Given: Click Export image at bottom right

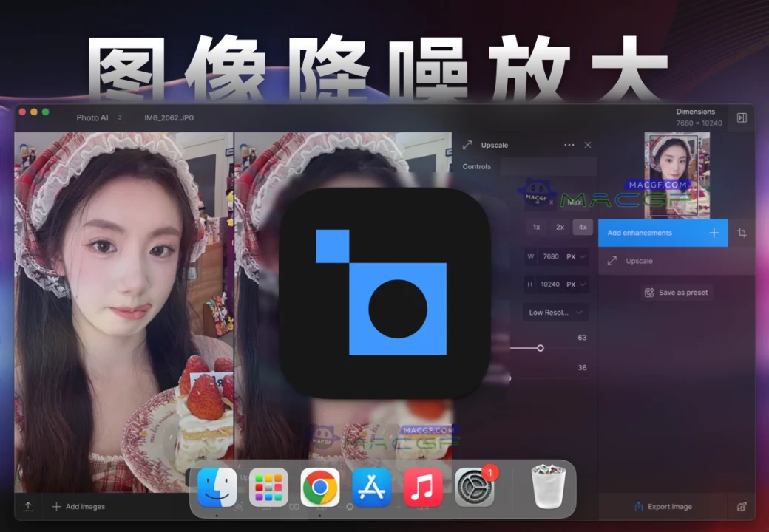Looking at the screenshot, I should coord(663,507).
